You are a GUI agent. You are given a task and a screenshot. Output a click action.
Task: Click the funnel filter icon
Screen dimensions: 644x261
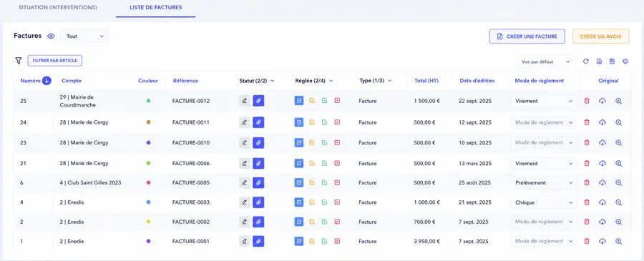[x=18, y=61]
